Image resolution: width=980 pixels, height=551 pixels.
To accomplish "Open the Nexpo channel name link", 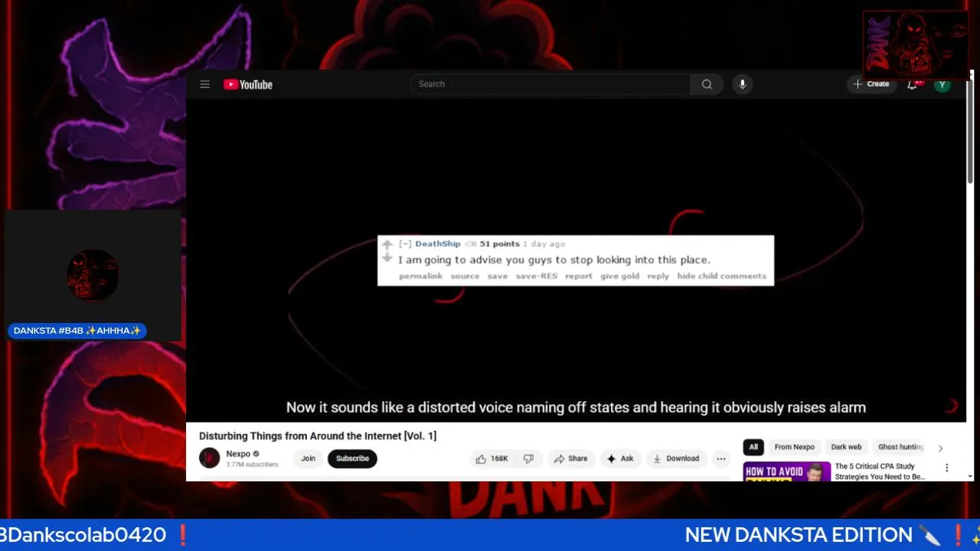I will pos(238,454).
